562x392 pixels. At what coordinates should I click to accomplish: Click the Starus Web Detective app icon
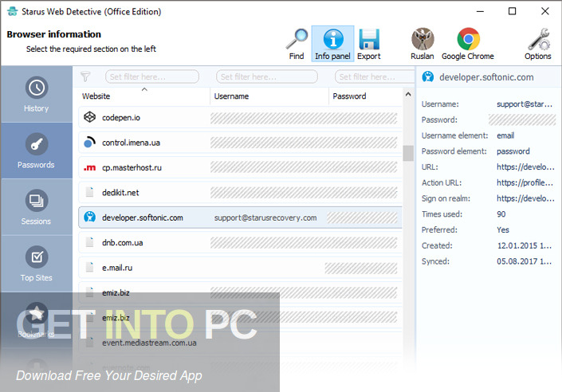(x=12, y=11)
